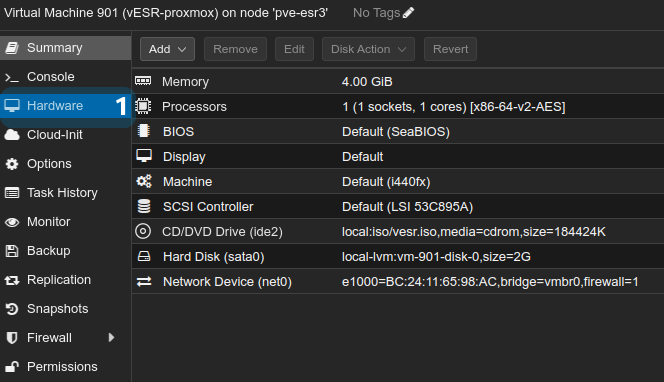Select the Memory label
Screen dimensions: 664x382
tap(185, 82)
